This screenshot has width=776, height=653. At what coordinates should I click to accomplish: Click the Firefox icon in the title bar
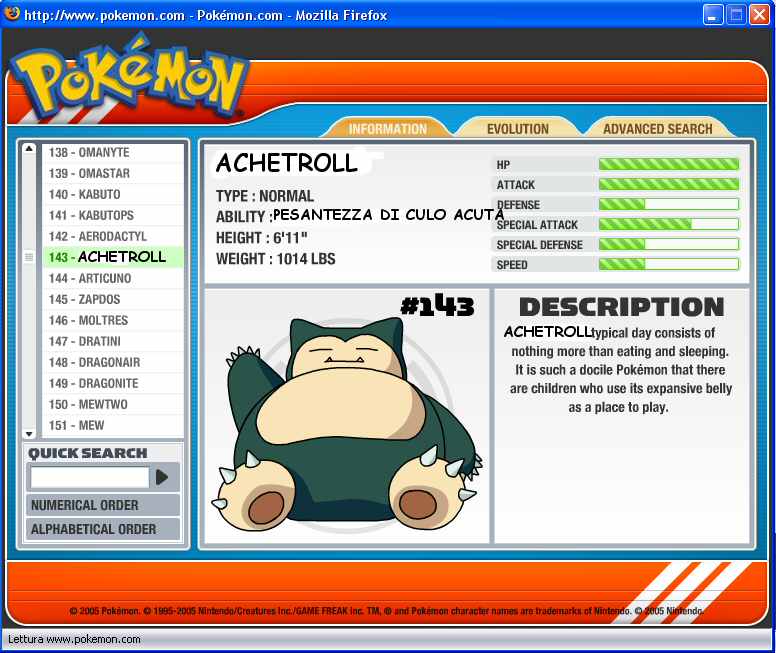pyautogui.click(x=12, y=13)
